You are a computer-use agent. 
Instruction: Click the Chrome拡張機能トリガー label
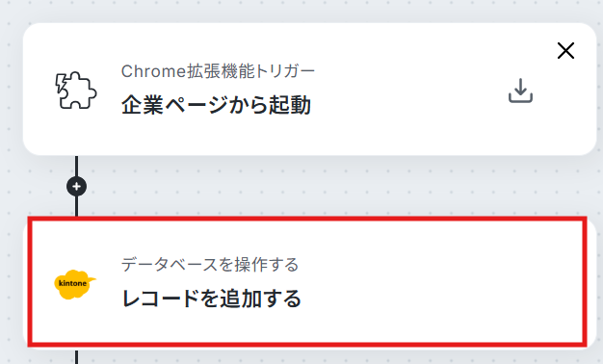(x=218, y=71)
